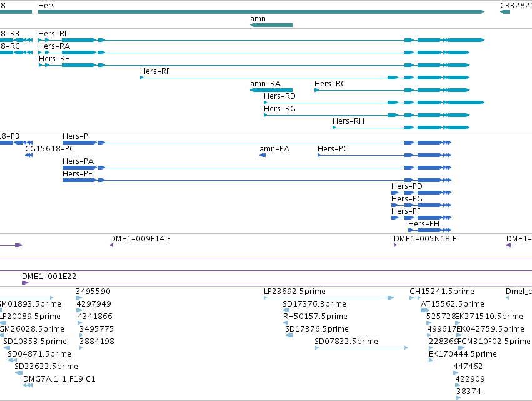
Task: Click the EK042759.5prime EST label
Action: tap(491, 329)
